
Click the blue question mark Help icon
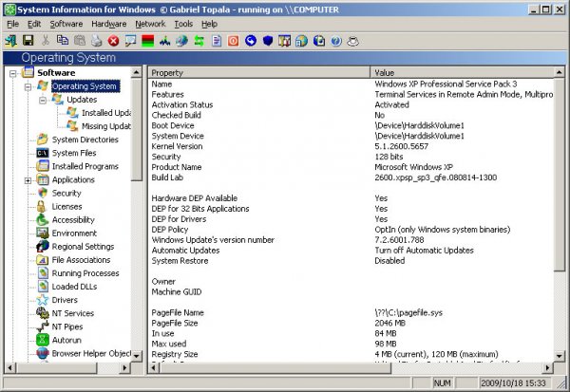click(335, 41)
